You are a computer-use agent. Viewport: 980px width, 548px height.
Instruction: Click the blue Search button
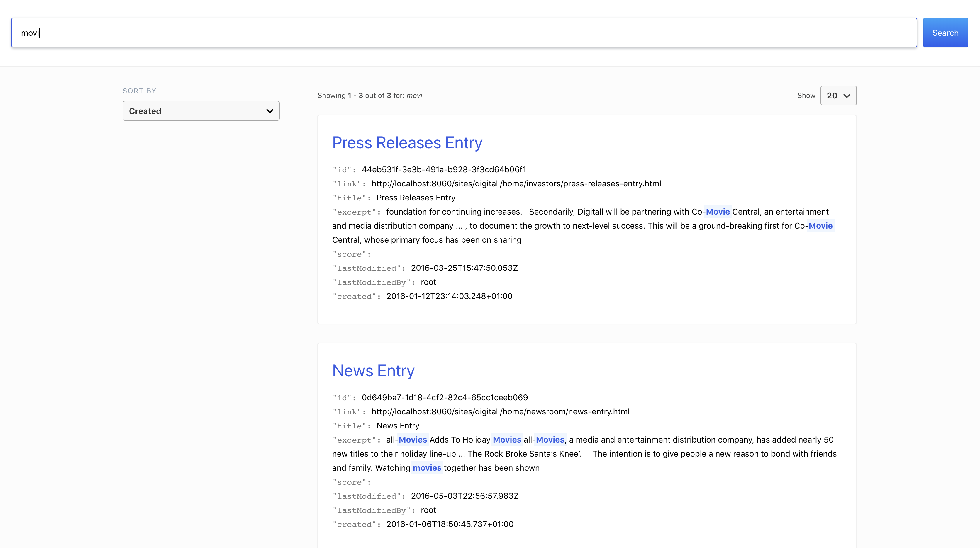coord(945,33)
